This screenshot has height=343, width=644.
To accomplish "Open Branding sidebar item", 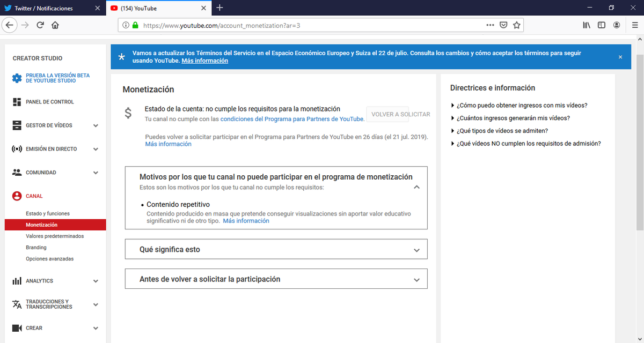I will 36,248.
